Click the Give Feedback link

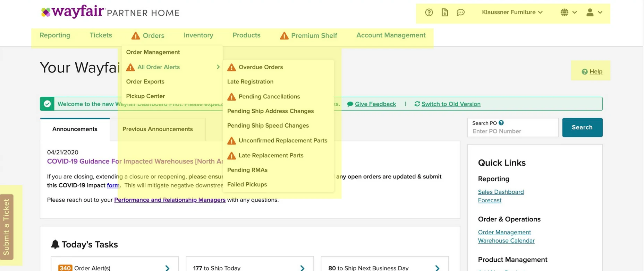point(375,104)
